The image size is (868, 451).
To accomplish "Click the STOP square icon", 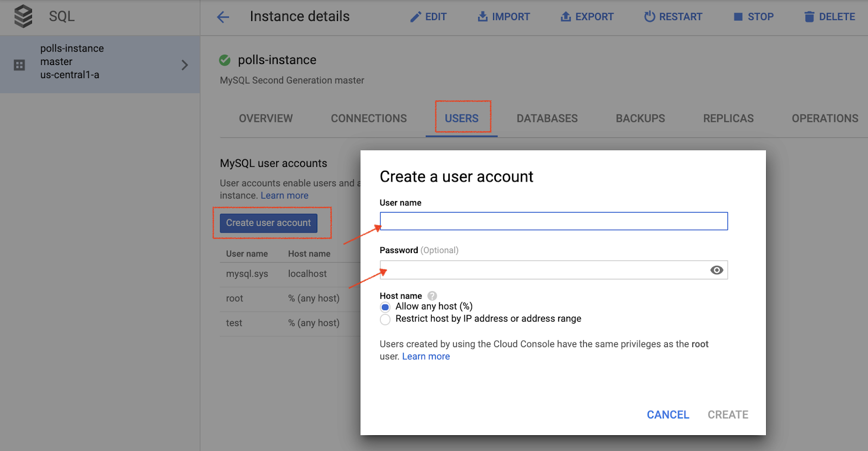I will (x=738, y=17).
